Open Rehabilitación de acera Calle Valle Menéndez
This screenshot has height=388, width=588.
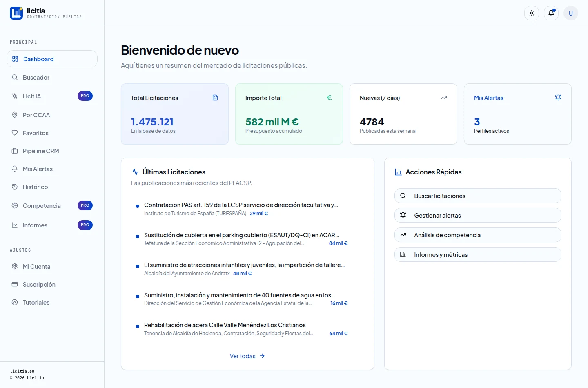(225, 325)
